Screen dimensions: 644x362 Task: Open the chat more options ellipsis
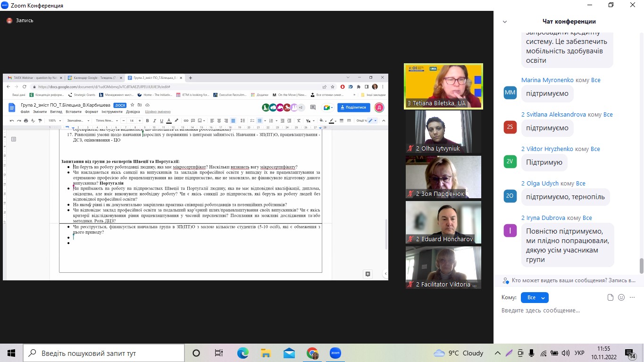pos(632,297)
